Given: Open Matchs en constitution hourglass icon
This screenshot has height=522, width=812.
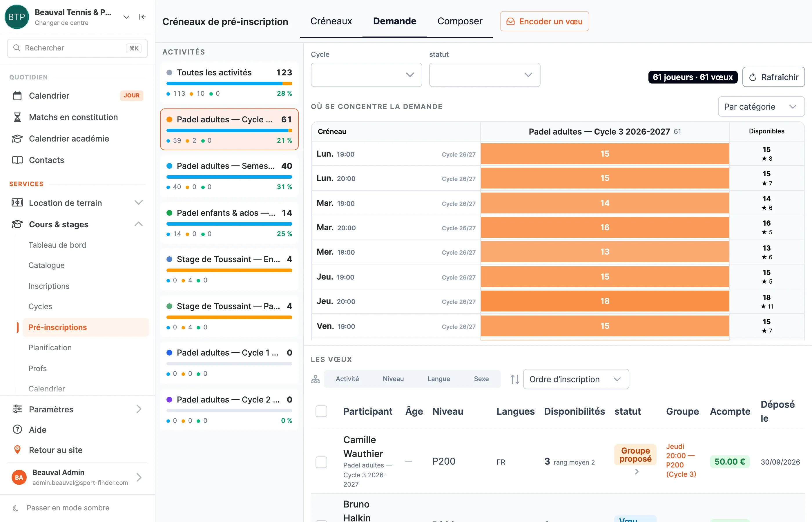Looking at the screenshot, I should [17, 117].
